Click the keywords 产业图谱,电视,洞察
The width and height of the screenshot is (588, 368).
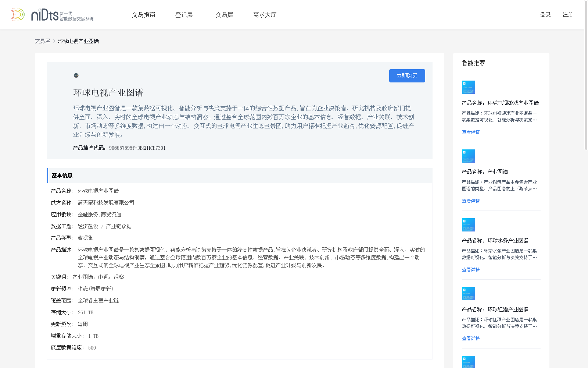(98, 277)
